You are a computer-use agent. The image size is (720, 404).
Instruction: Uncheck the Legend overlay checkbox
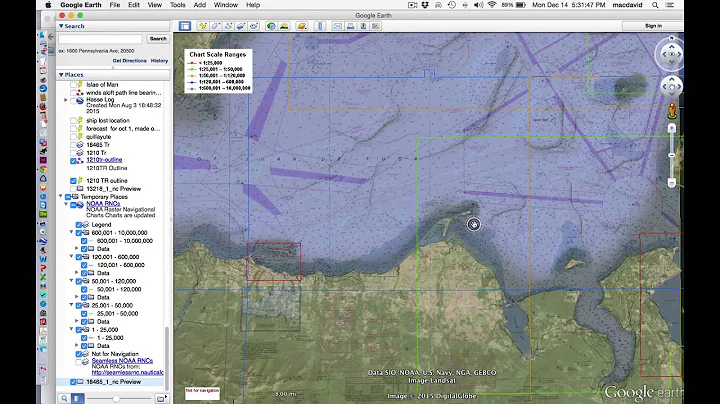click(x=79, y=225)
